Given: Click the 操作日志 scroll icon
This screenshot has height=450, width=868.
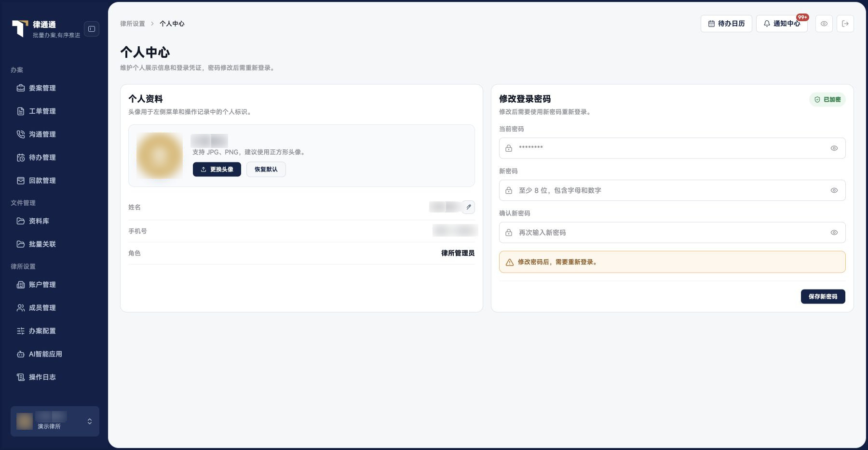Looking at the screenshot, I should 21,377.
